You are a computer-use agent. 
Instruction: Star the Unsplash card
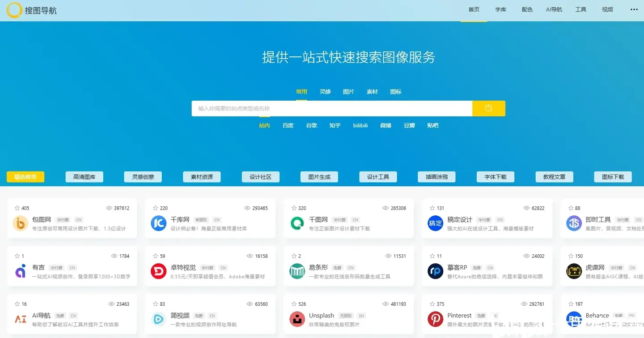click(294, 304)
